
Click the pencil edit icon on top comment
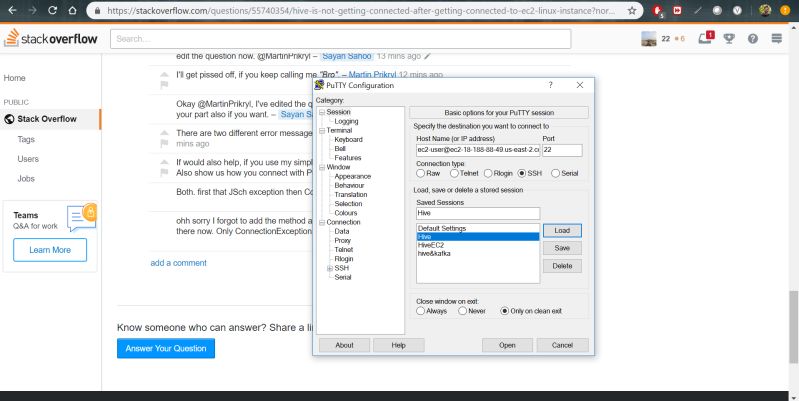[x=428, y=56]
